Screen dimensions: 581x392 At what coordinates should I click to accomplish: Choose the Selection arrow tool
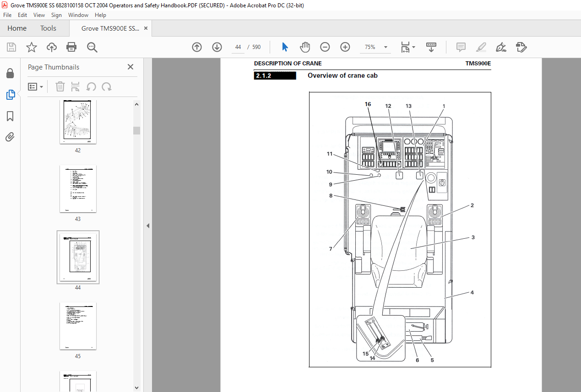click(x=285, y=47)
